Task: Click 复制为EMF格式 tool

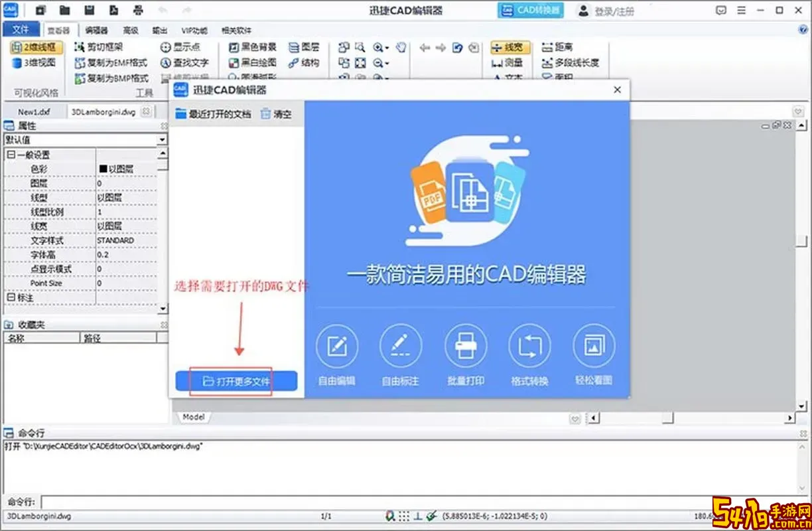Action: [x=111, y=63]
